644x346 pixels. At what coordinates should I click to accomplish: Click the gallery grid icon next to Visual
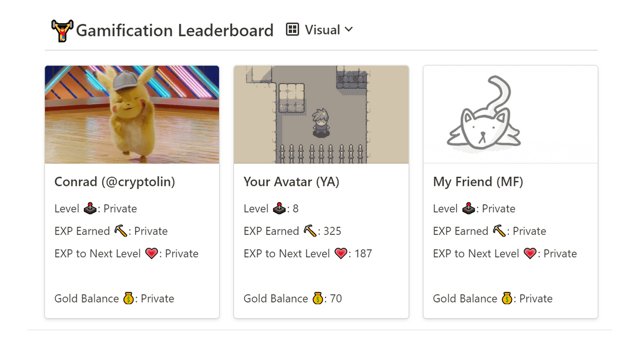pos(292,30)
